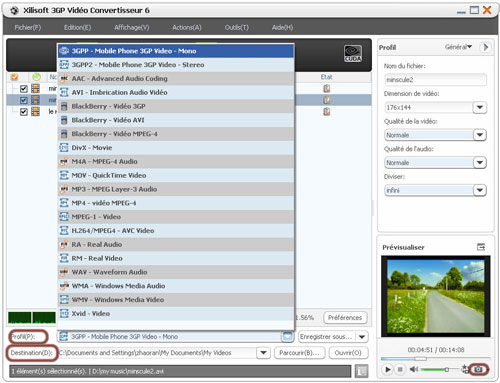
Task: Click the Nom du fichier input field
Action: pos(435,80)
